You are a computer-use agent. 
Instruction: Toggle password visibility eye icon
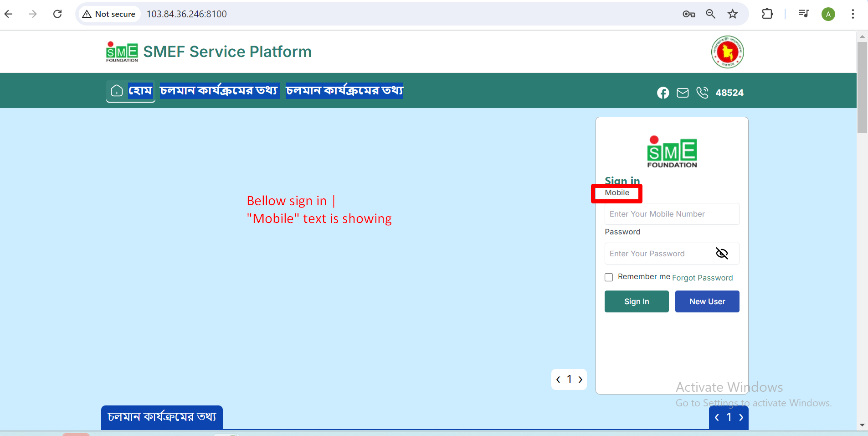(x=722, y=253)
